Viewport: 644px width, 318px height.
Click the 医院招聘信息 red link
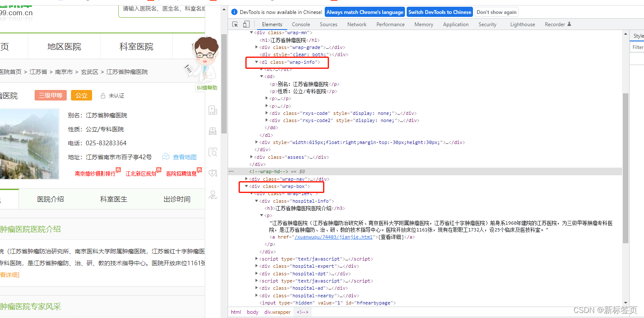(x=182, y=174)
